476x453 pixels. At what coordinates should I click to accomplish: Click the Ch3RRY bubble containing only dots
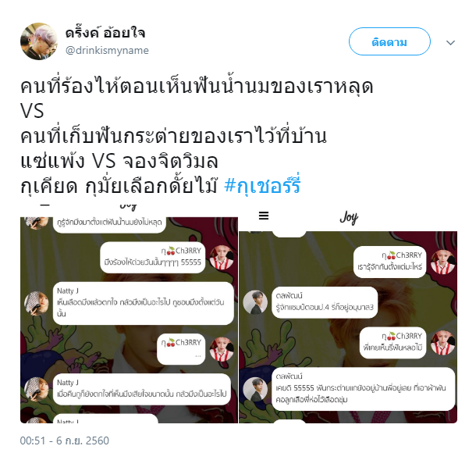pyautogui.click(x=181, y=349)
